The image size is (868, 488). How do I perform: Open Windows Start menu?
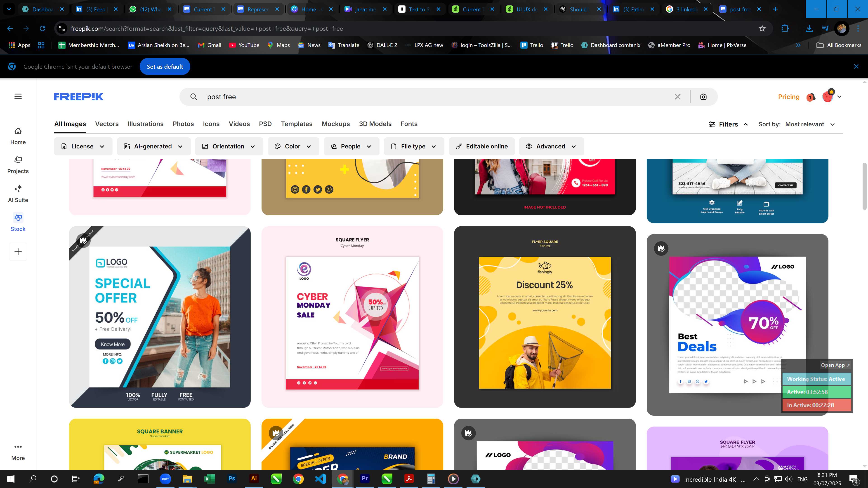[10, 479]
